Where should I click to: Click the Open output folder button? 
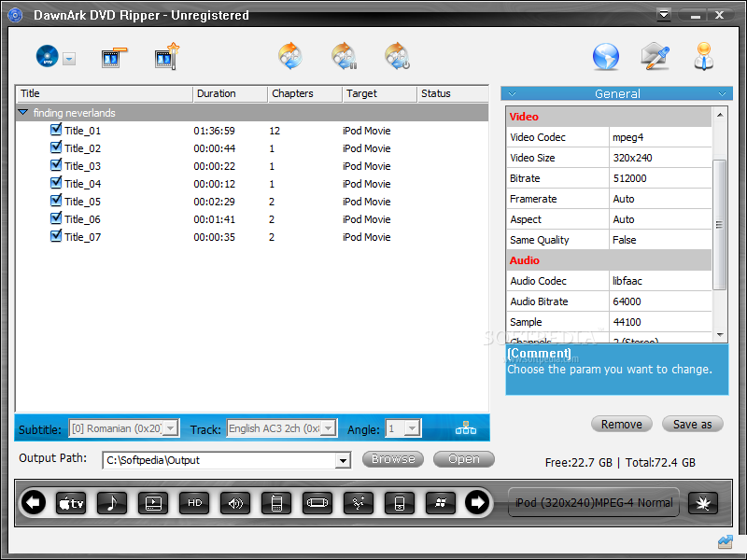point(464,459)
